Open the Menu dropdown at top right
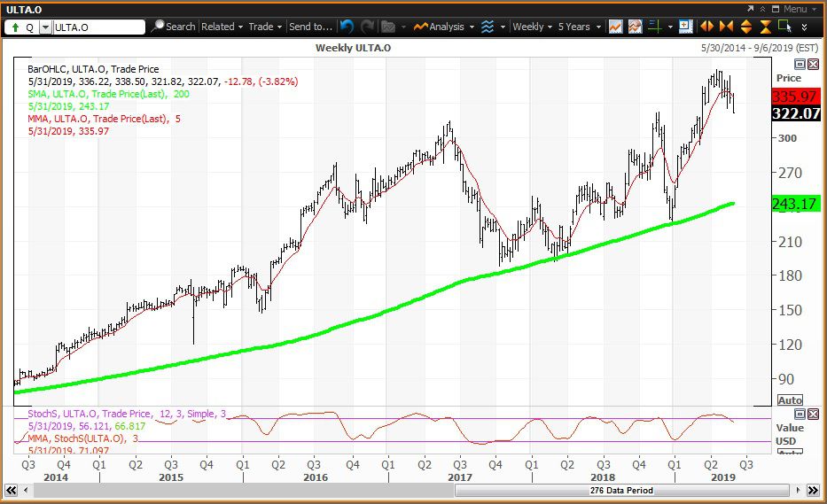The width and height of the screenshot is (827, 504). click(800, 9)
